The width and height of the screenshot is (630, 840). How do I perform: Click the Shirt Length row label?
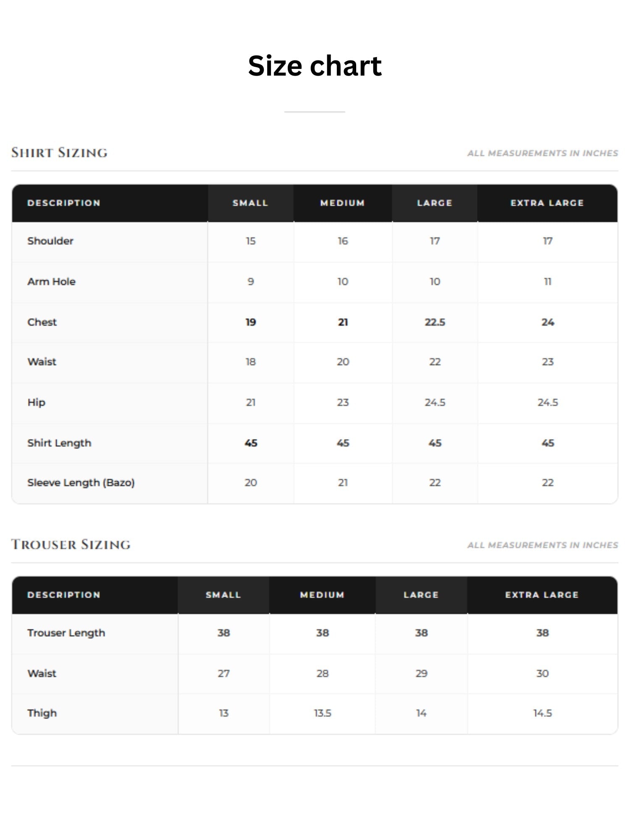[x=59, y=443]
